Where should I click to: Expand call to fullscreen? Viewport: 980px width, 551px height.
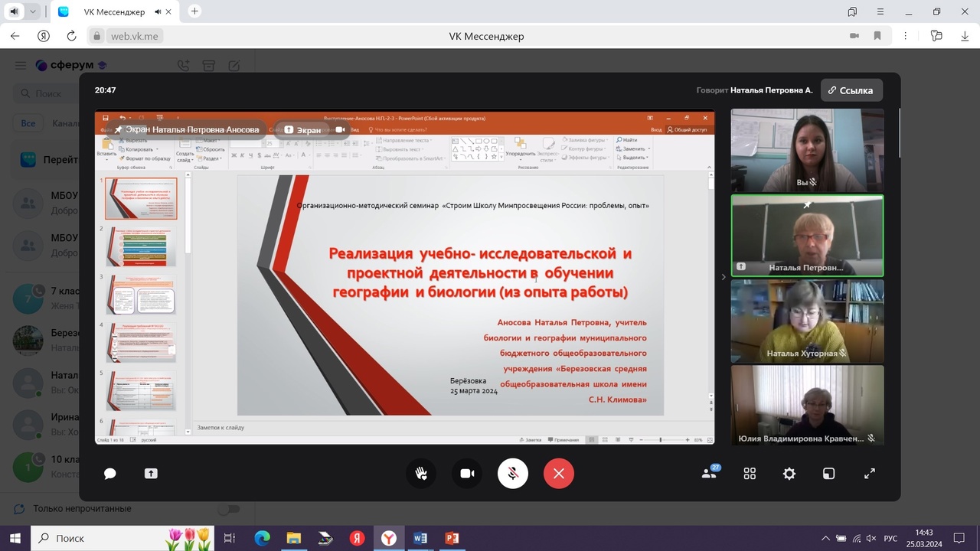(x=870, y=474)
